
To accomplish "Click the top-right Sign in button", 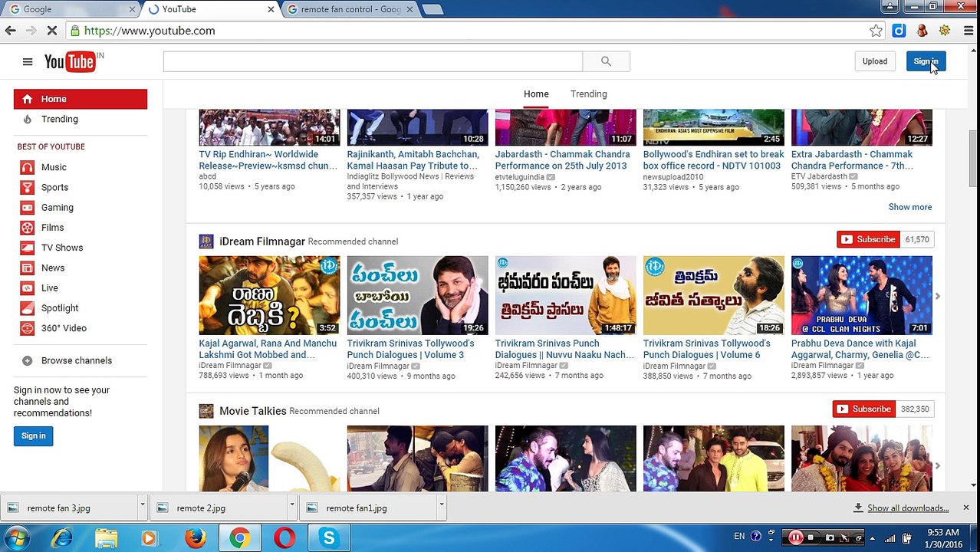I will tap(926, 61).
